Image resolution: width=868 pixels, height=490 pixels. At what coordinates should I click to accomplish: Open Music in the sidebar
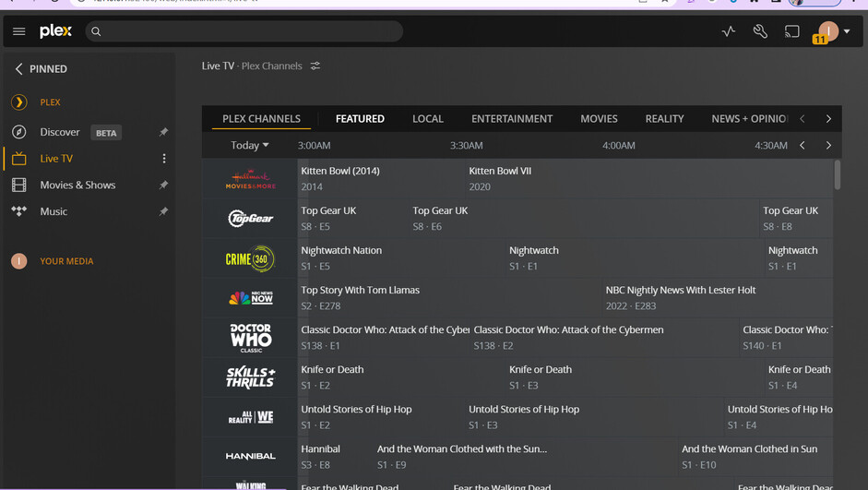pyautogui.click(x=54, y=211)
